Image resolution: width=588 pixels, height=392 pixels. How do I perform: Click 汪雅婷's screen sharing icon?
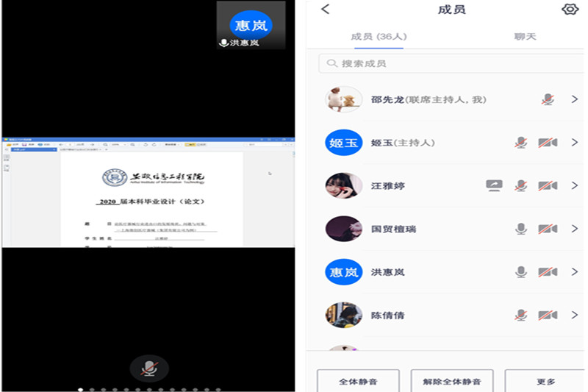pyautogui.click(x=494, y=186)
